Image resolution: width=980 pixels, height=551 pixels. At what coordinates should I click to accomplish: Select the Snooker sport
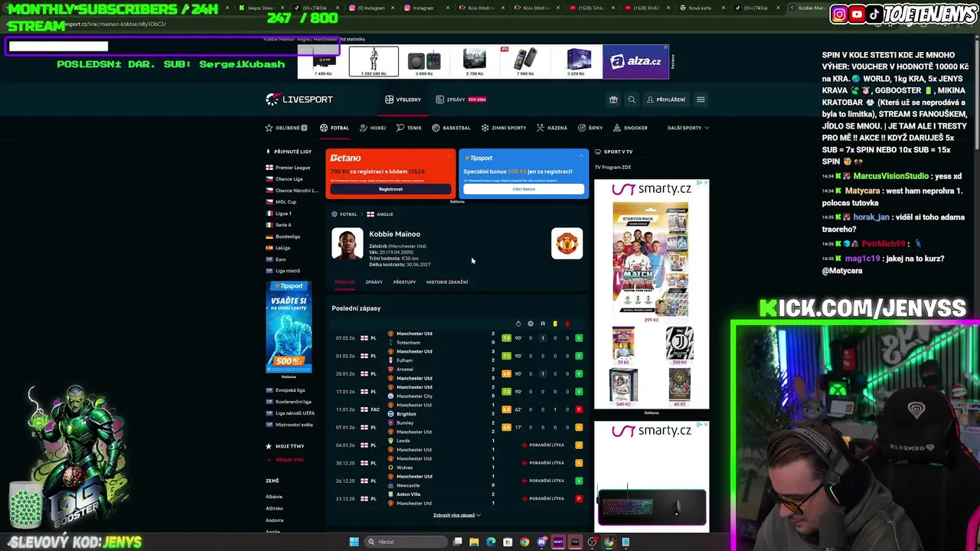point(630,128)
